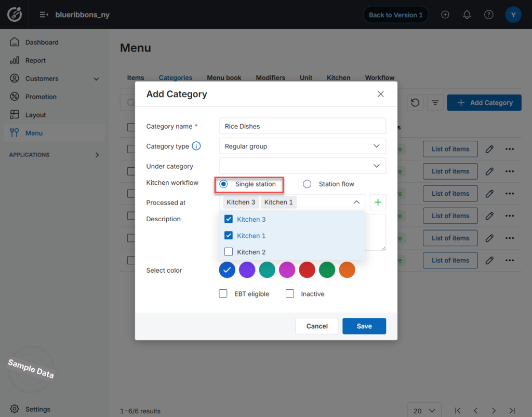Click the app logo icon in header
This screenshot has width=532, height=417.
click(15, 15)
